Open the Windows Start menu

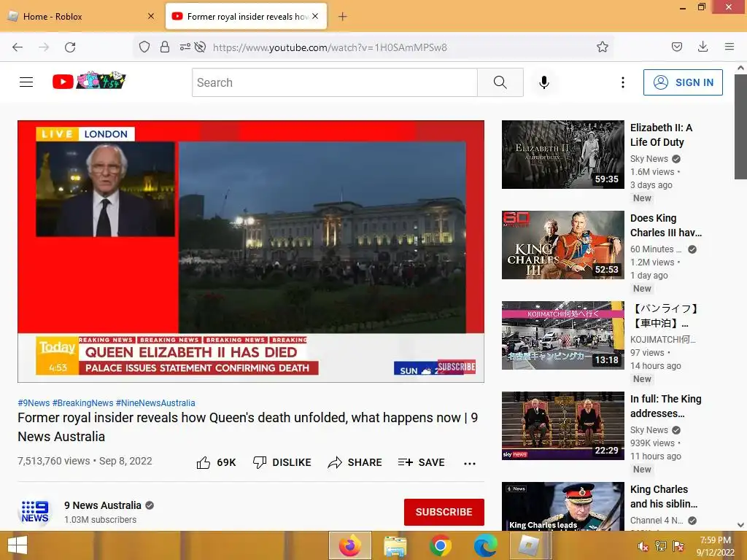pyautogui.click(x=18, y=545)
